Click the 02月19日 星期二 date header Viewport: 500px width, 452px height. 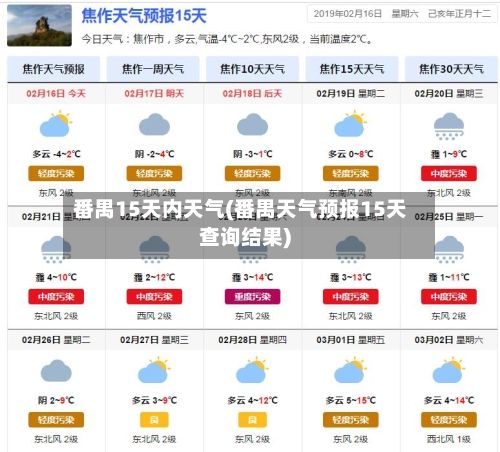point(351,93)
